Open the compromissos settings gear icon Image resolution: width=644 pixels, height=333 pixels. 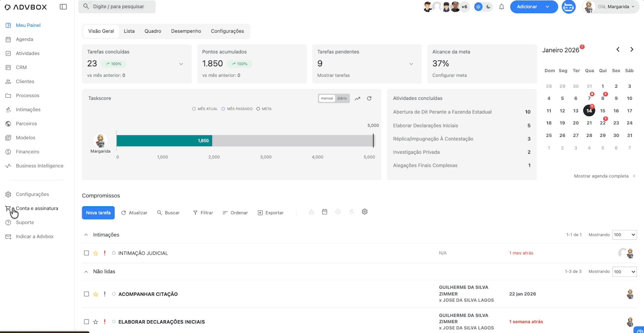coord(364,212)
